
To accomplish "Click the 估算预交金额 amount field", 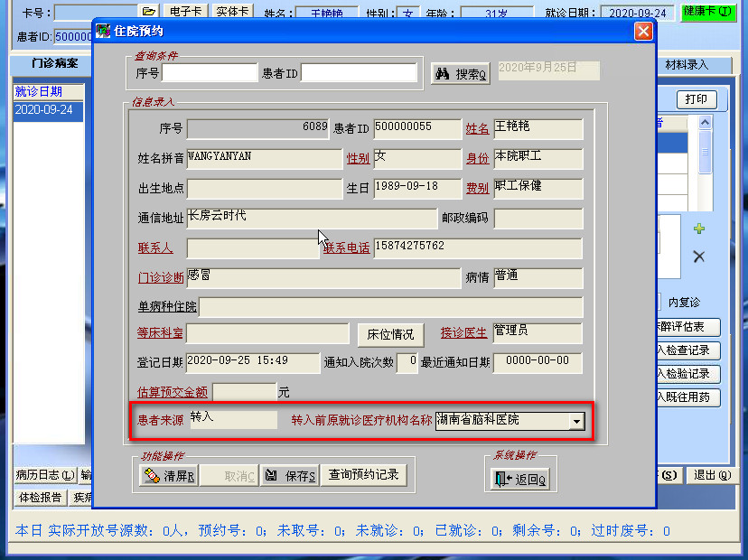I will (x=244, y=392).
